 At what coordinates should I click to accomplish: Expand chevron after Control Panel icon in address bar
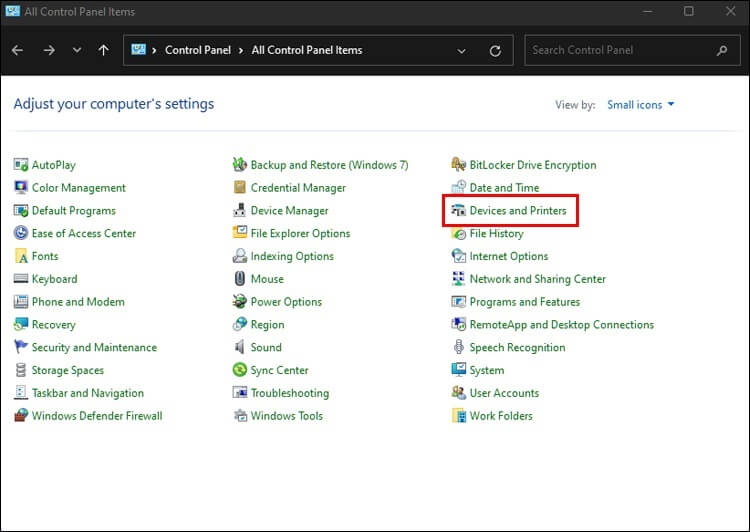click(154, 50)
